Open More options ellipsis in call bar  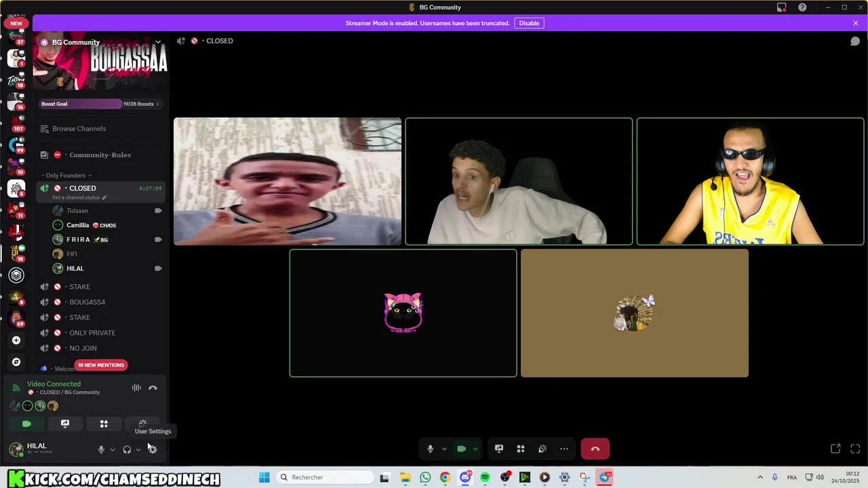564,449
